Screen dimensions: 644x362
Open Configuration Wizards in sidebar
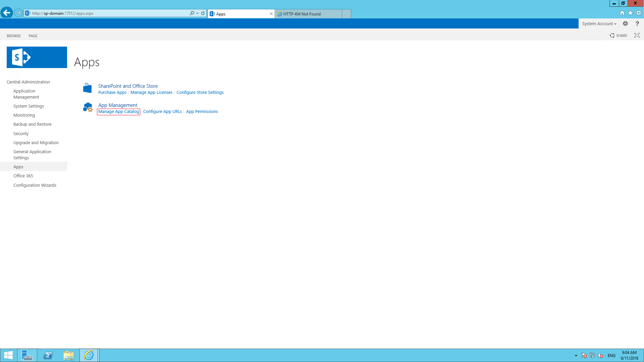tap(35, 185)
